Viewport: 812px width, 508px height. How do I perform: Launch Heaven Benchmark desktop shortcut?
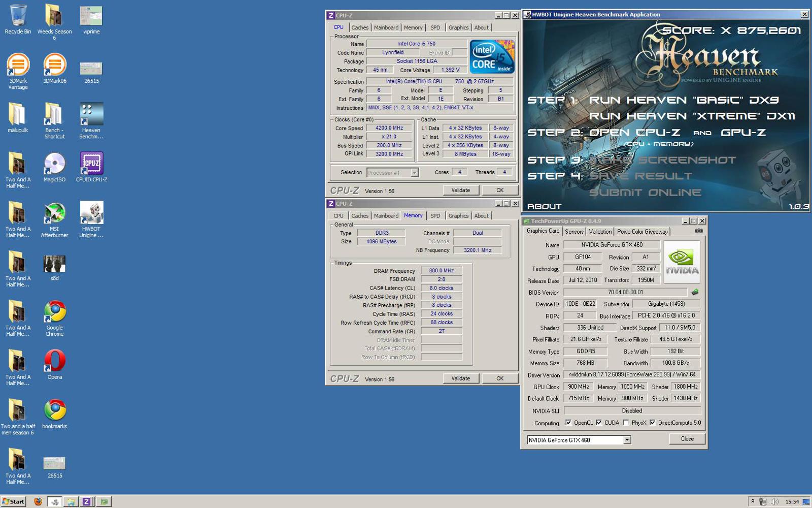91,120
